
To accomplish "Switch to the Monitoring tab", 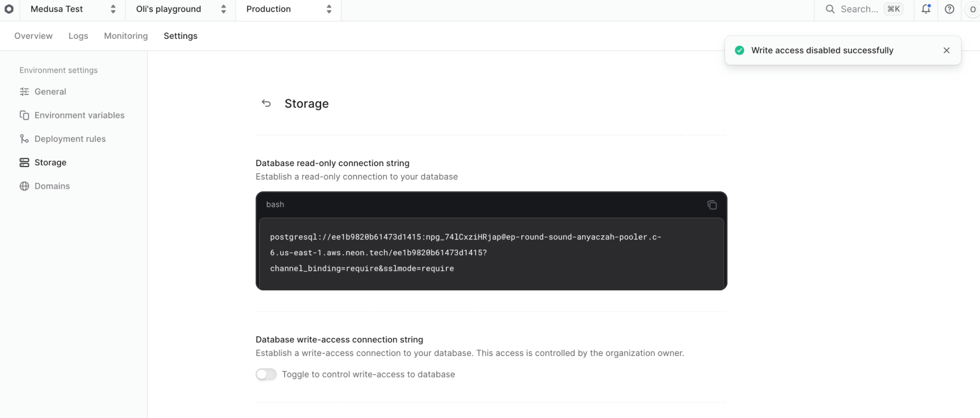I will 126,36.
